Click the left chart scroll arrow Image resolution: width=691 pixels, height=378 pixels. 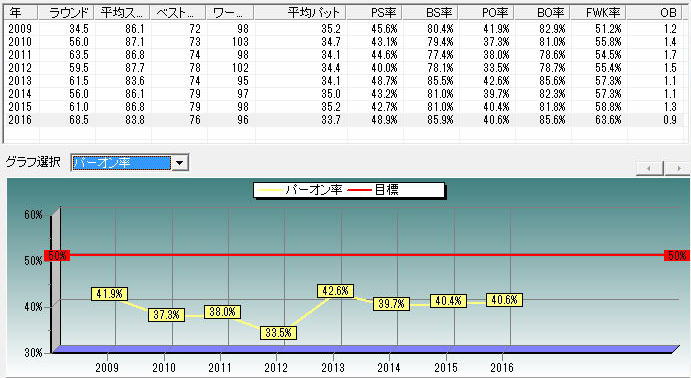[x=650, y=168]
